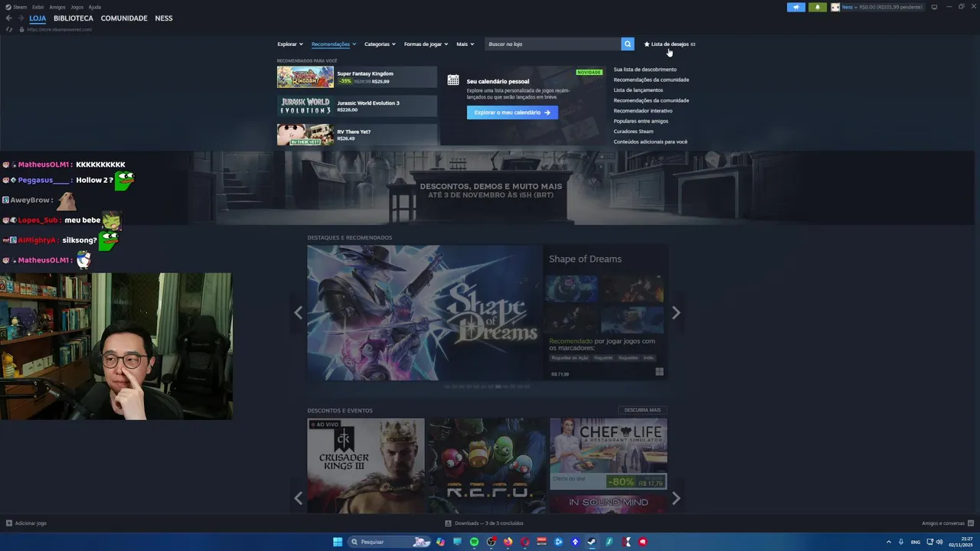980x551 pixels.
Task: Open the Downloads status bar entry
Action: (485, 523)
